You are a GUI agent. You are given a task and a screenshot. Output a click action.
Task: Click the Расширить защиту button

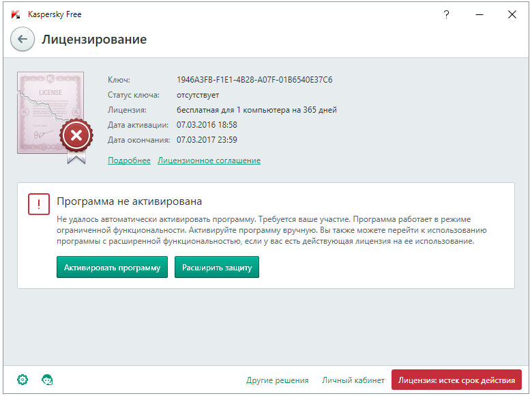tap(217, 267)
